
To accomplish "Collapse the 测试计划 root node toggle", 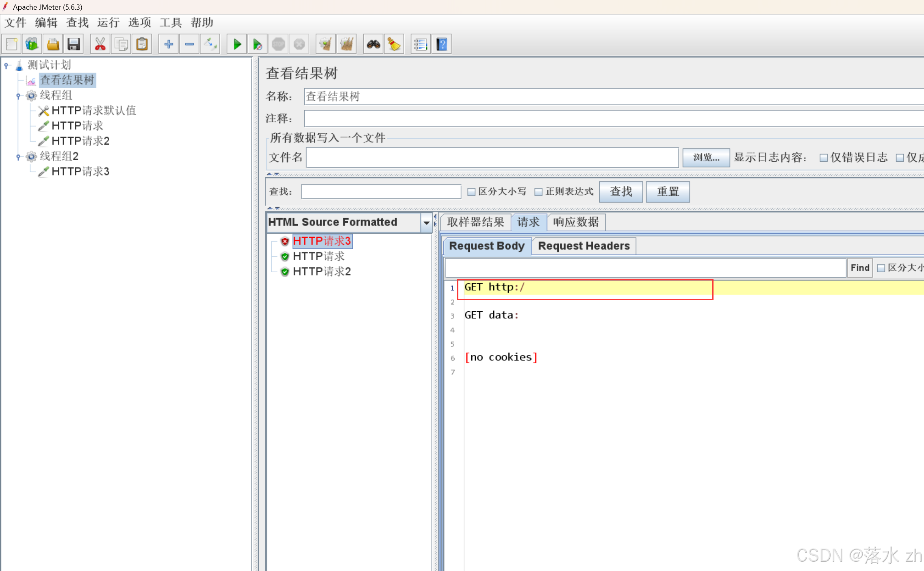I will (7, 65).
